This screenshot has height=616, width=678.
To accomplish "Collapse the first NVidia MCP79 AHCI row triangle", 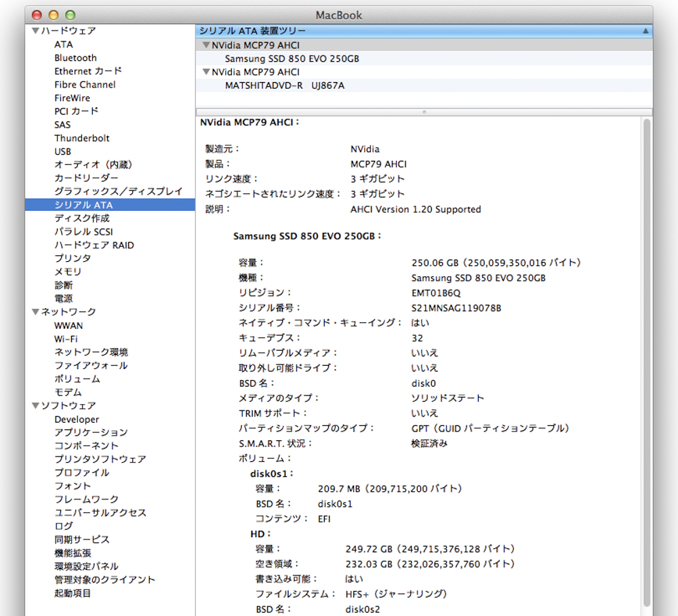I will [207, 45].
